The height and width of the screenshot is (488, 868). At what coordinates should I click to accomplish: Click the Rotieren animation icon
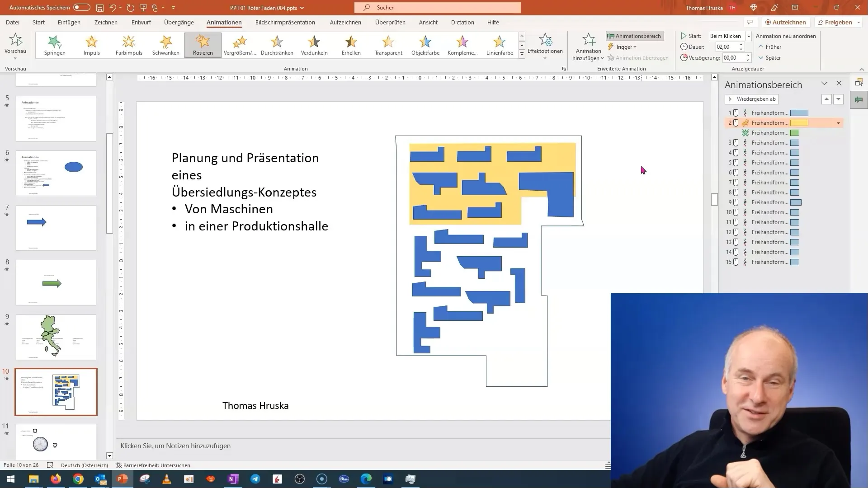(x=202, y=45)
